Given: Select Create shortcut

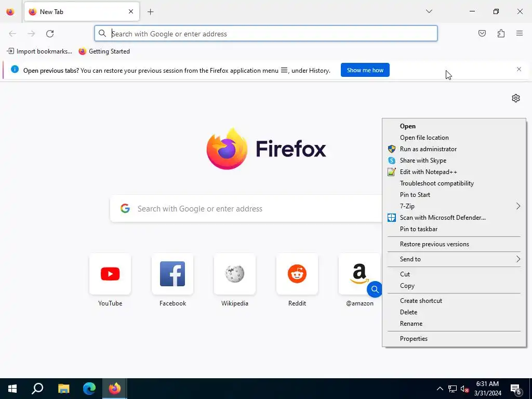Looking at the screenshot, I should [x=454, y=301].
